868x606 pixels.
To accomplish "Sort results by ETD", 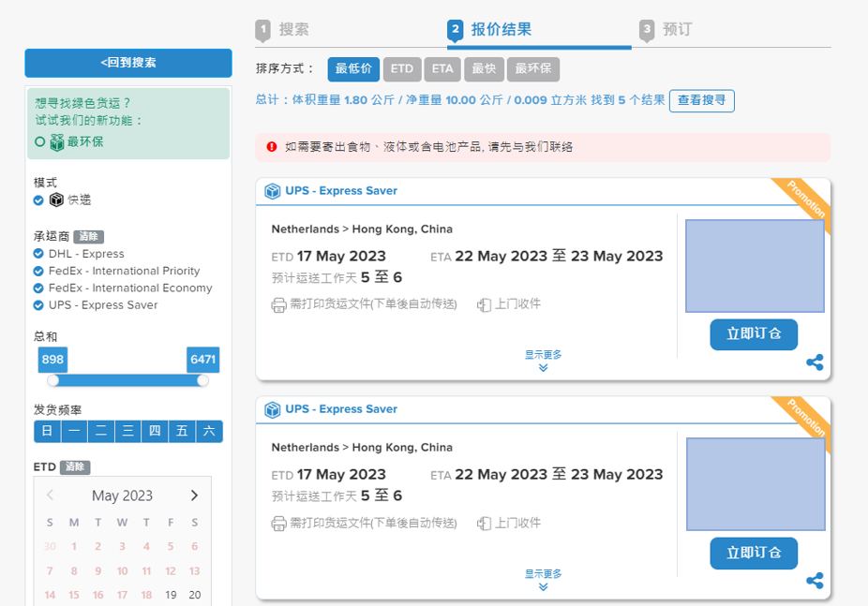I will [x=402, y=69].
